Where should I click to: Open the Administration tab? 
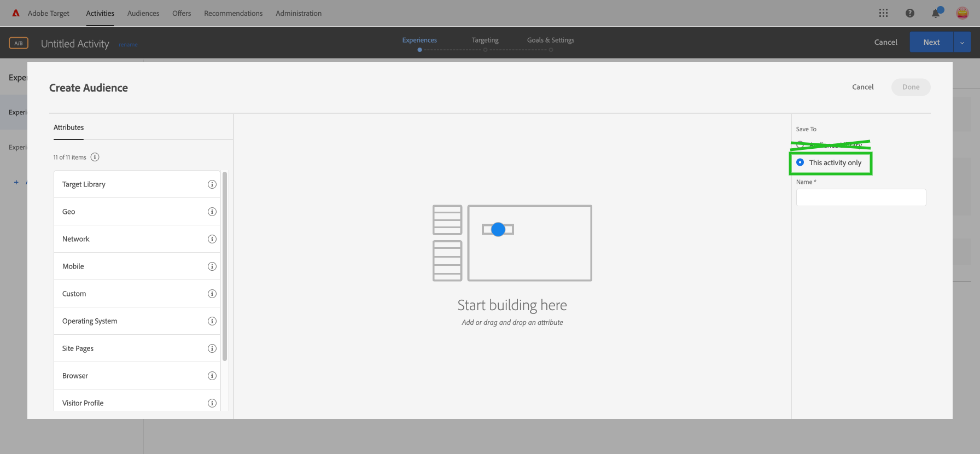299,13
